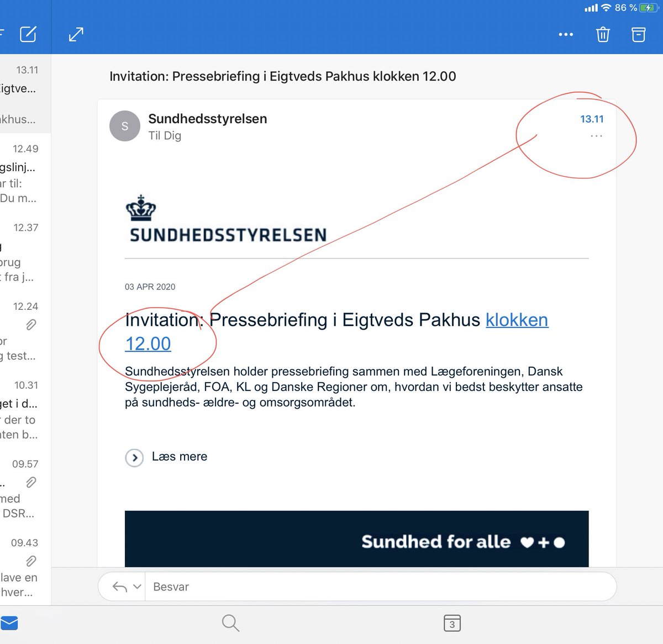Image resolution: width=663 pixels, height=644 pixels.
Task: Expand message to full screen view
Action: [x=76, y=34]
